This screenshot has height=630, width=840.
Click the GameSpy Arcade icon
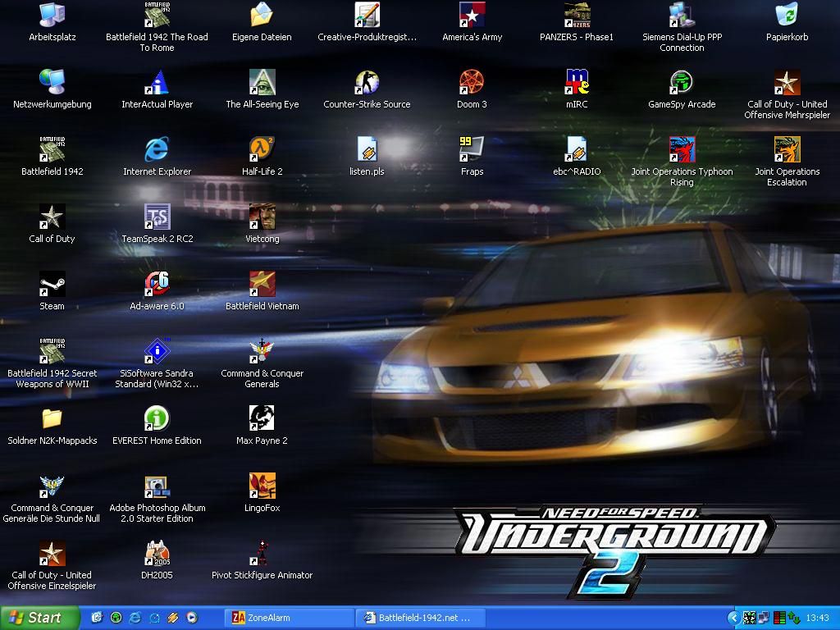click(x=682, y=83)
